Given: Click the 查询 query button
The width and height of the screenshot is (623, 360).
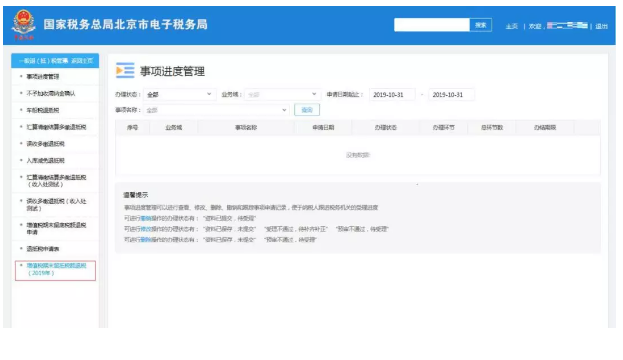Looking at the screenshot, I should click(307, 110).
